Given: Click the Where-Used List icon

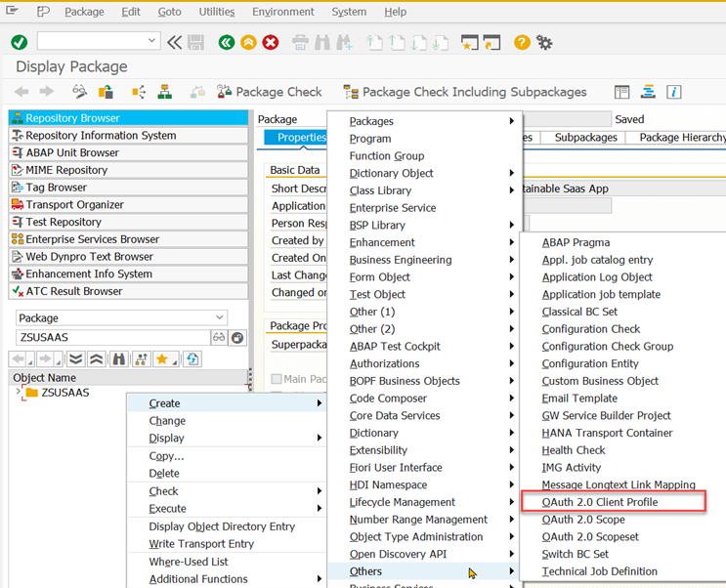Looking at the screenshot, I should (139, 92).
